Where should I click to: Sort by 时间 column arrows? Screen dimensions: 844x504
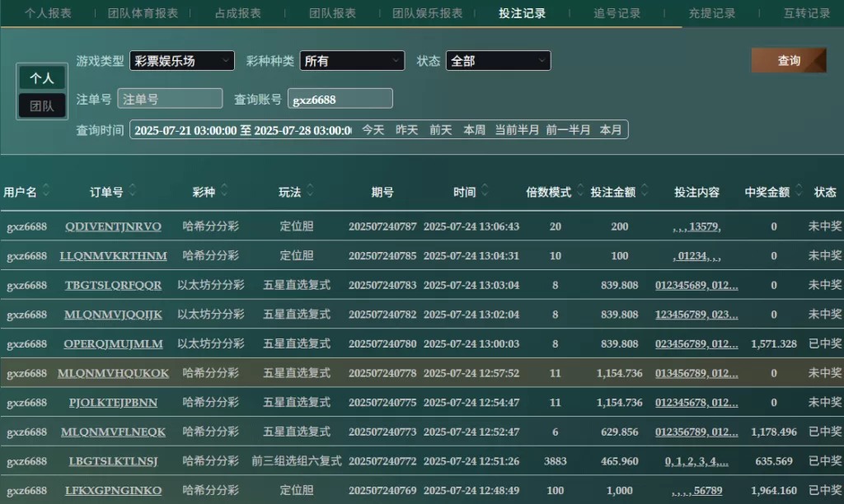coord(485,190)
